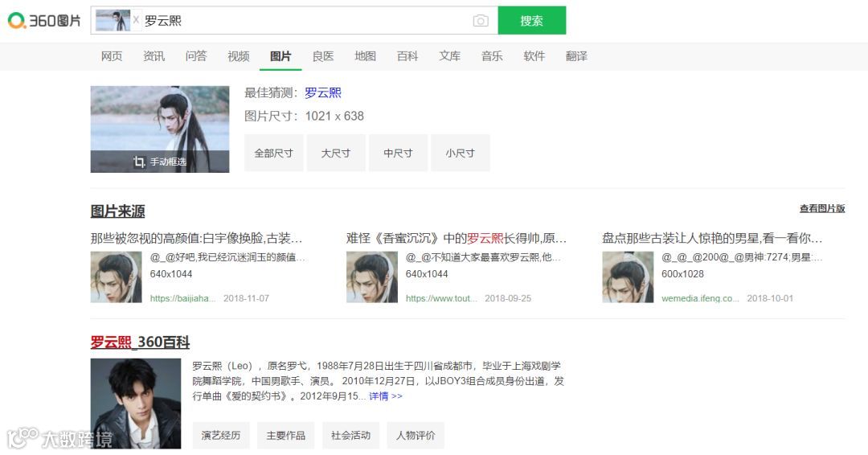Filter by 中尺寸
The image size is (868, 455).
pyautogui.click(x=398, y=153)
